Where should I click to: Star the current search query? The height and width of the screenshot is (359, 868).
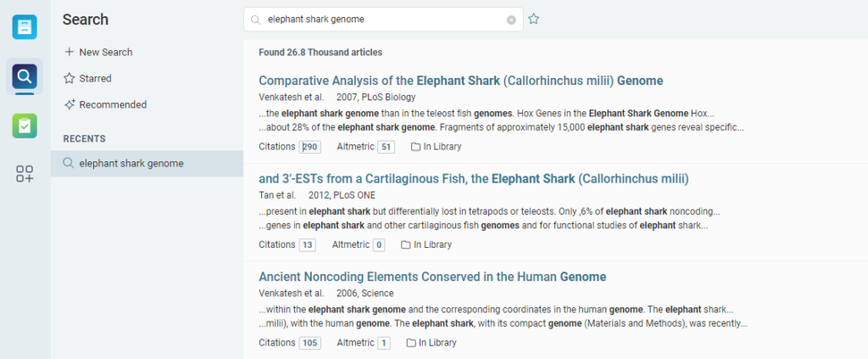534,20
